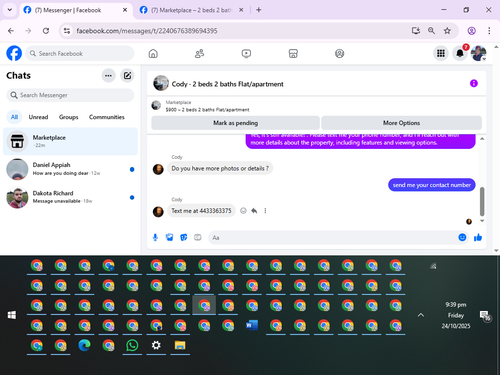The height and width of the screenshot is (375, 500).
Task: Click the conversation scroll-down arrow
Action: (x=482, y=221)
